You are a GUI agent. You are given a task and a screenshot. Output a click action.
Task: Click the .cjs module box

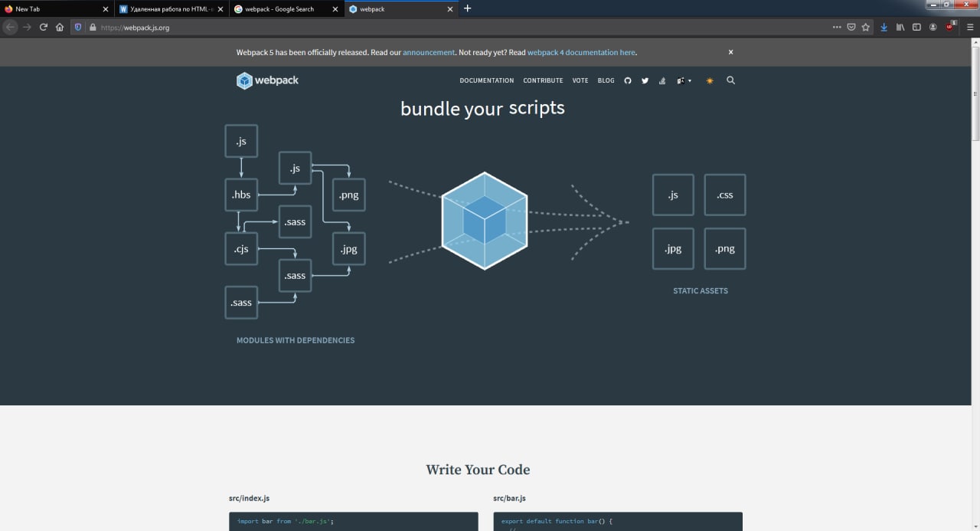click(x=241, y=248)
